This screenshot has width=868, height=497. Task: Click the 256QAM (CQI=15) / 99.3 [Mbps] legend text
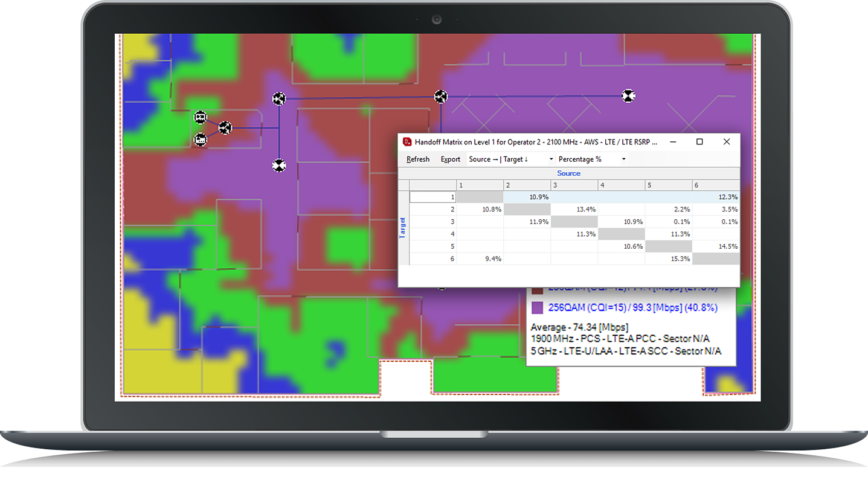tap(632, 307)
